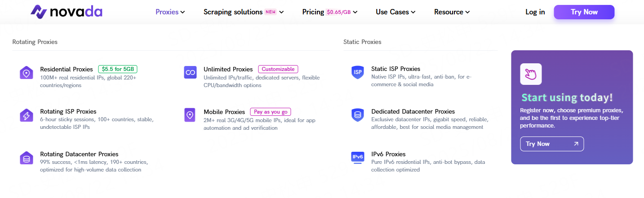
Task: Click the Log in link
Action: (x=535, y=12)
